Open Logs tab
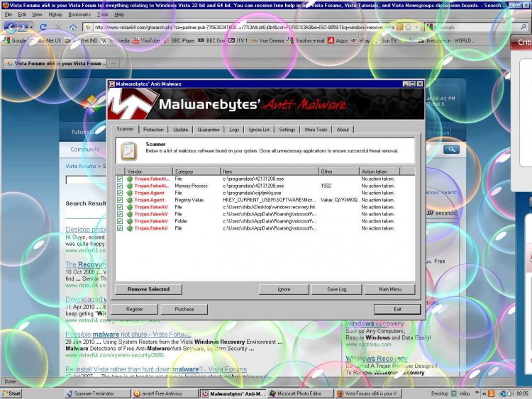532x399 pixels. (x=234, y=130)
